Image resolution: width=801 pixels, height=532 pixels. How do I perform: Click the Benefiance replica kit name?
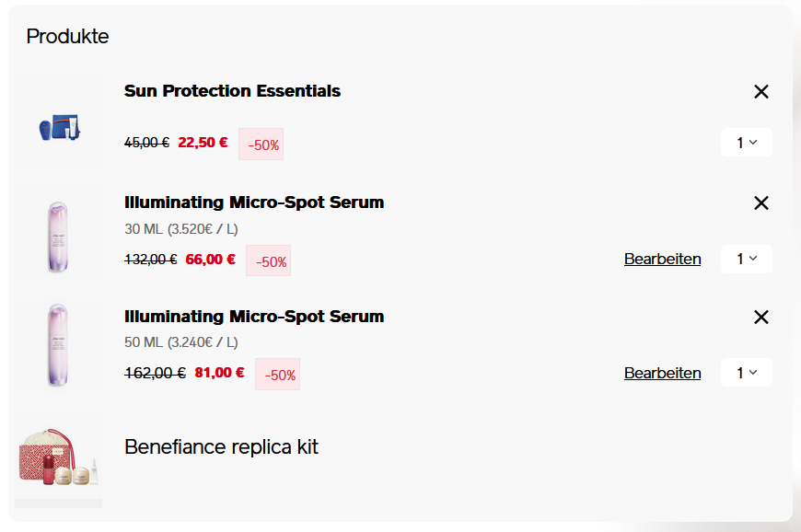click(221, 447)
